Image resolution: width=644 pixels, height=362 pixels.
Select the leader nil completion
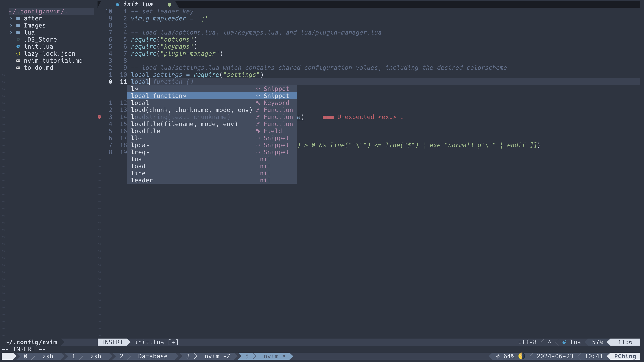pyautogui.click(x=212, y=180)
